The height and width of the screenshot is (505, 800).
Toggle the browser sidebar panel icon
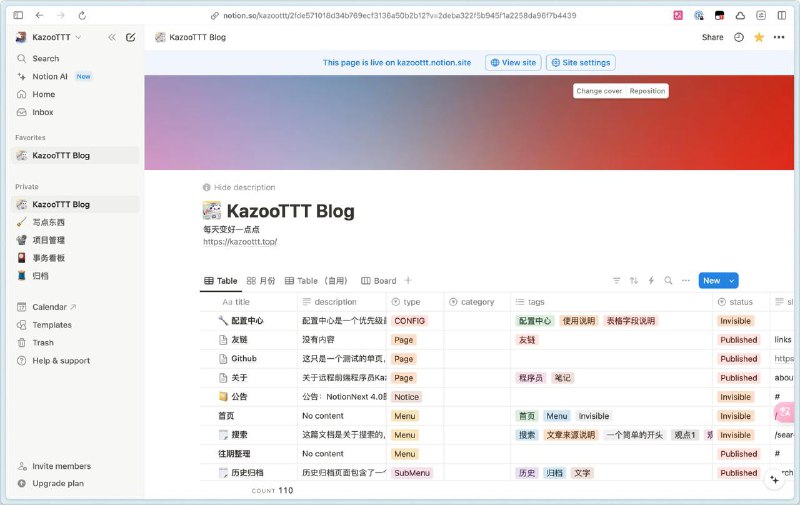[x=18, y=15]
